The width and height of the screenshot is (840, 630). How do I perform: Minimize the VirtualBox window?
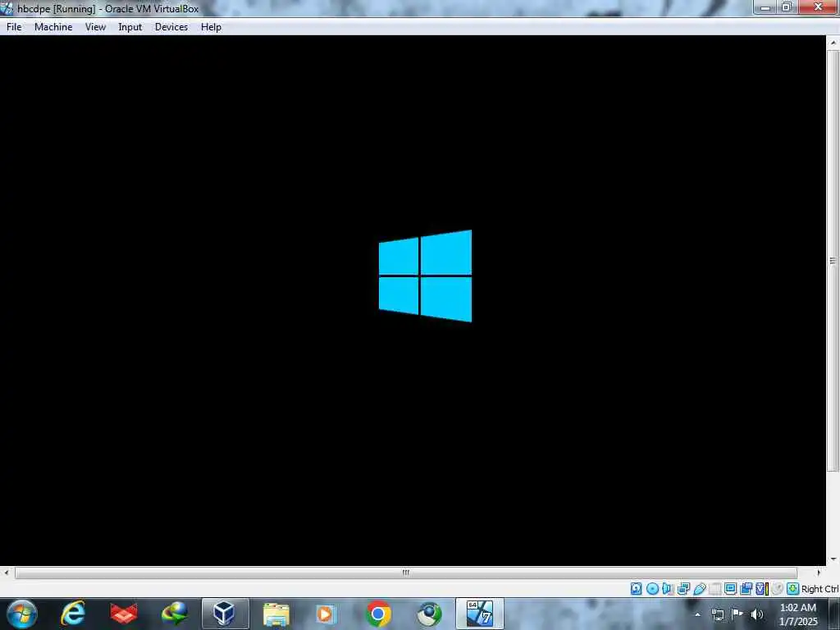pos(765,7)
